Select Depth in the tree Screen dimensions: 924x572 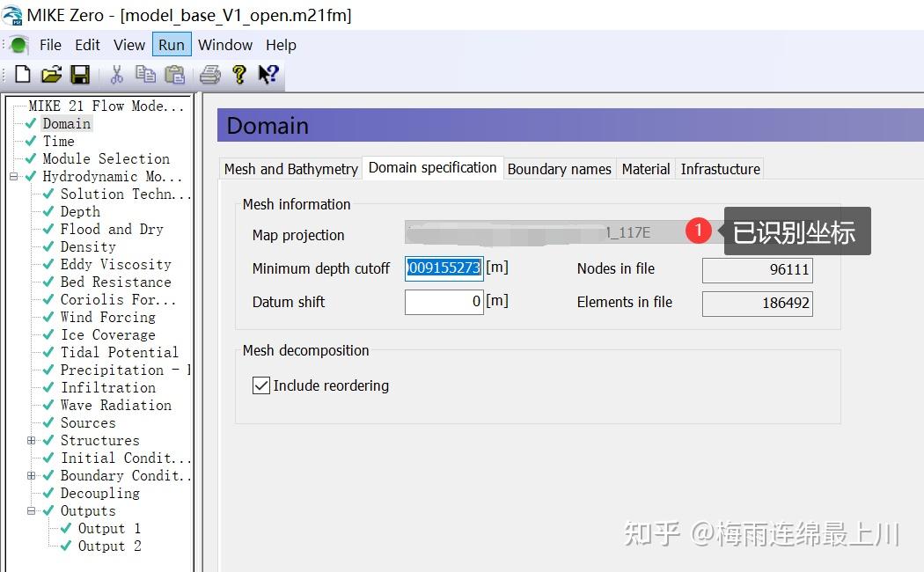point(80,212)
